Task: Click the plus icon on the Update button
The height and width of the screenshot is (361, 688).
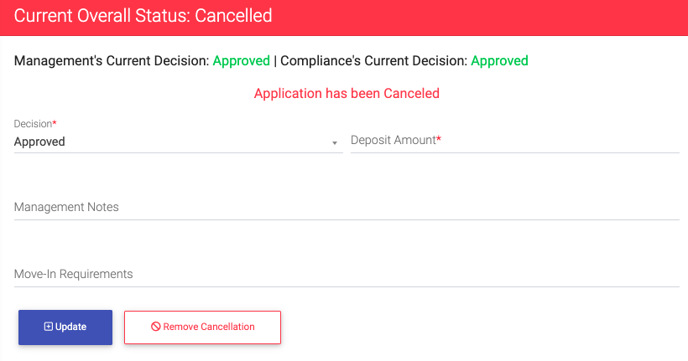Action: pyautogui.click(x=48, y=327)
